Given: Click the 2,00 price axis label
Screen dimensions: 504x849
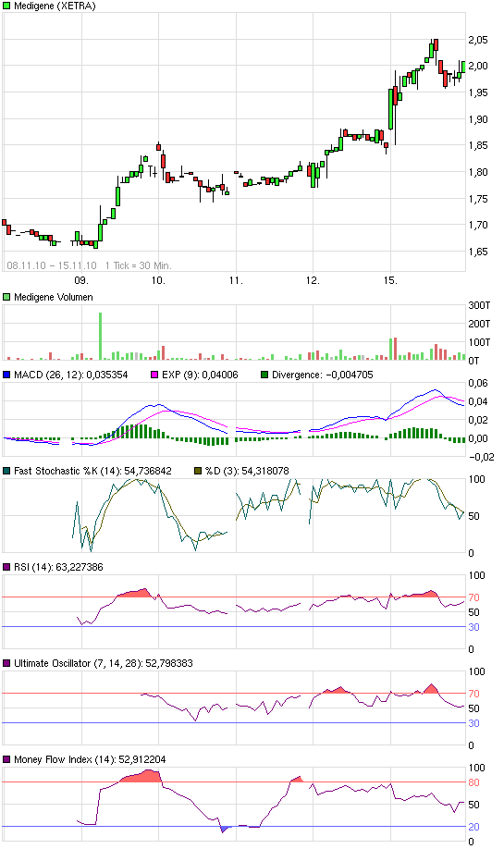Looking at the screenshot, I should click(478, 66).
